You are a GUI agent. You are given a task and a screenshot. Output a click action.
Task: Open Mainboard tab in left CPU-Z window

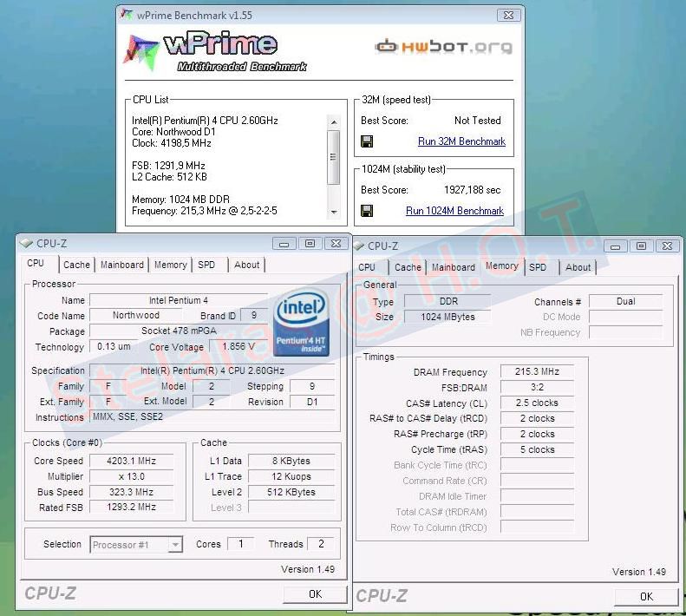coord(122,265)
